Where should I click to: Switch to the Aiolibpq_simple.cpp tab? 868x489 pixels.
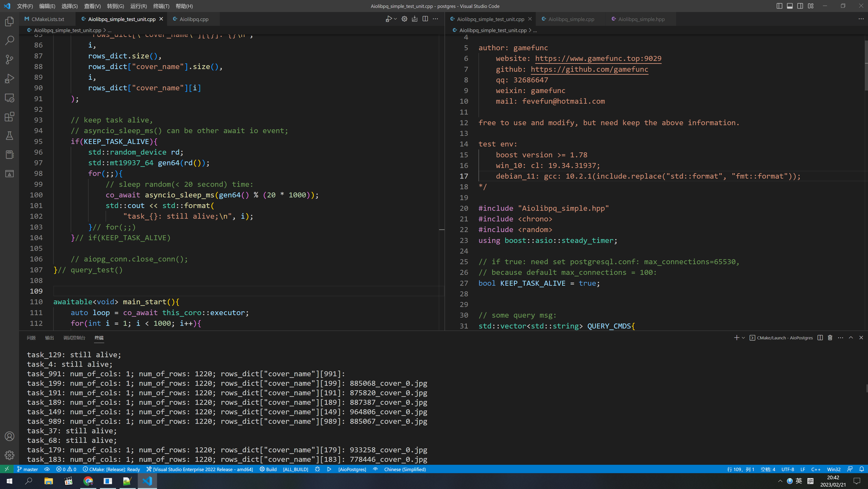571,19
